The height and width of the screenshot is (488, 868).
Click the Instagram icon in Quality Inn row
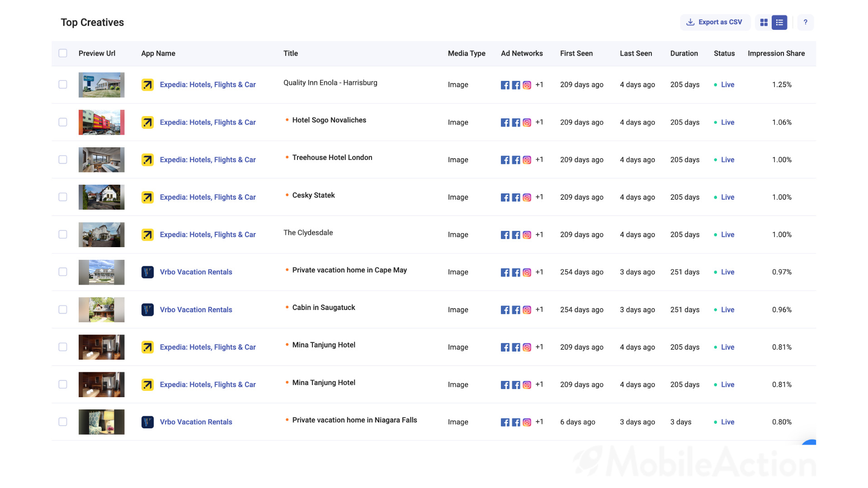[527, 85]
